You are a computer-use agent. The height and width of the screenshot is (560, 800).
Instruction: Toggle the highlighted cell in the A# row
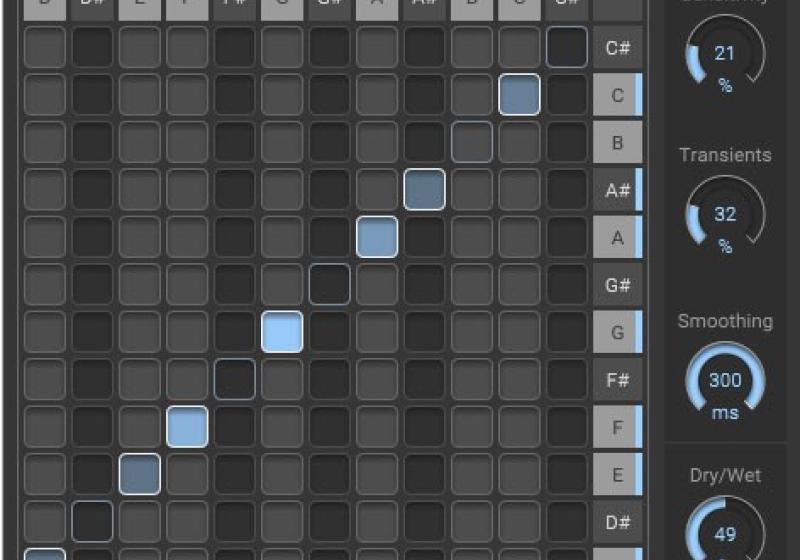click(424, 189)
